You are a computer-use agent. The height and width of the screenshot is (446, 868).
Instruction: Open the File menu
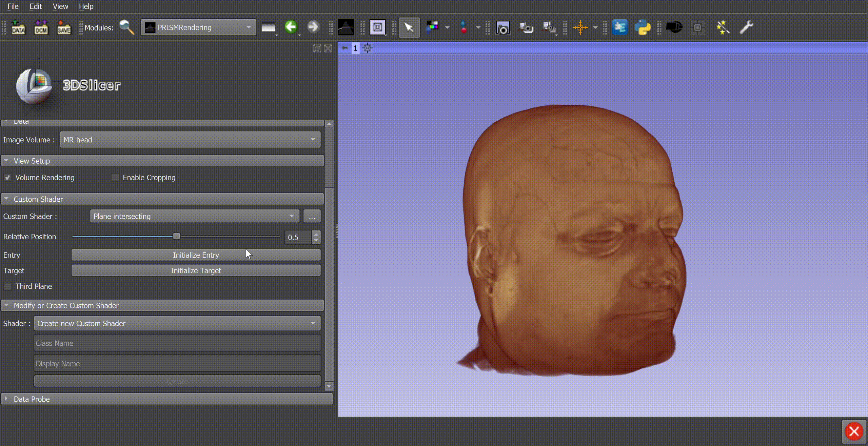[13, 6]
